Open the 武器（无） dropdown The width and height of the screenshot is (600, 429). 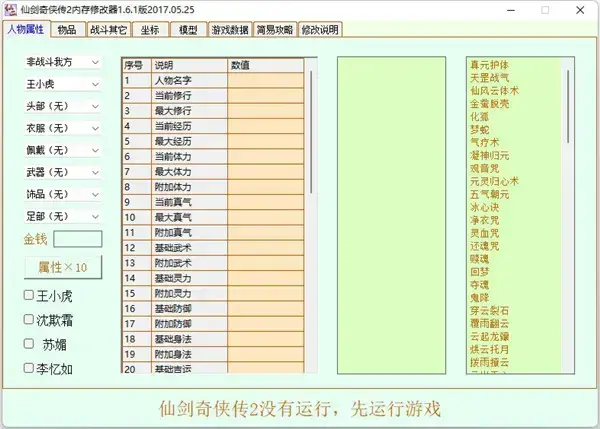click(x=62, y=172)
